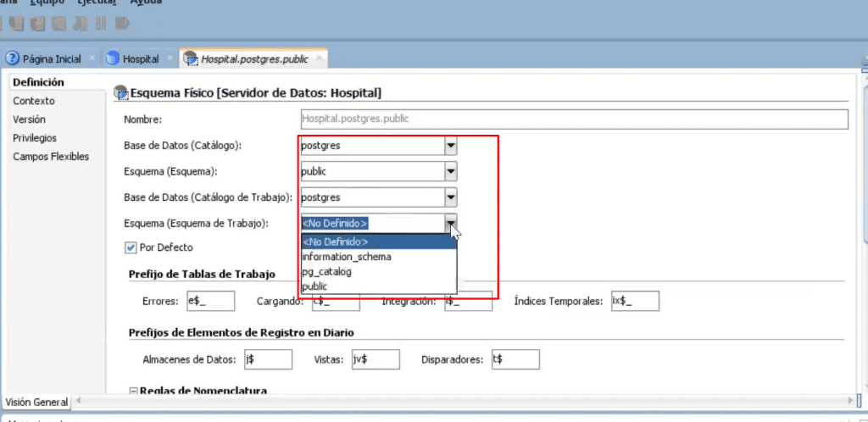The height and width of the screenshot is (422, 868).
Task: Open the Ejecutar menu
Action: click(97, 2)
